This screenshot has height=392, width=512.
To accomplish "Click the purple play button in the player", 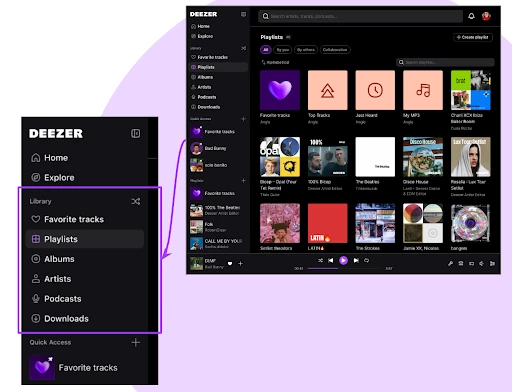I will pos(343,260).
